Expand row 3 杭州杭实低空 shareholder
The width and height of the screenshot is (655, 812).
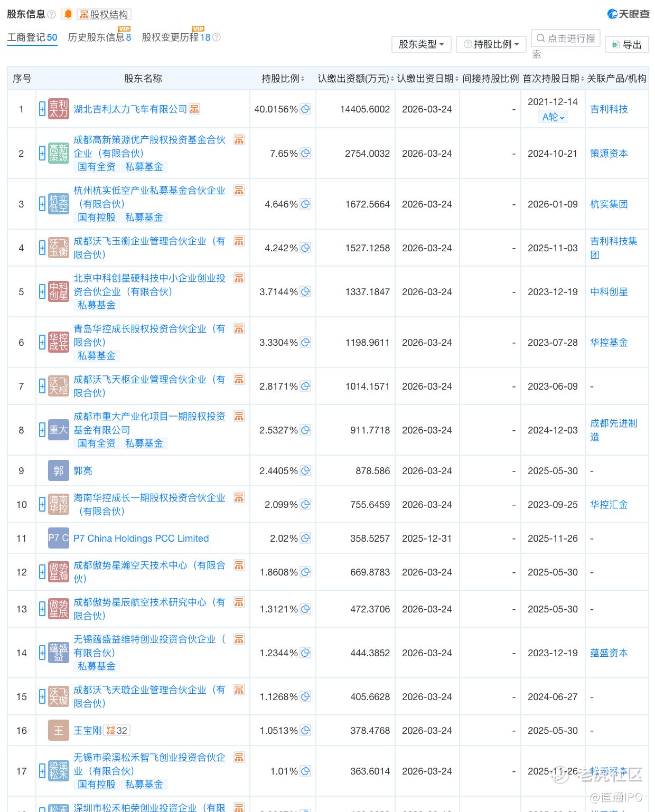point(42,204)
